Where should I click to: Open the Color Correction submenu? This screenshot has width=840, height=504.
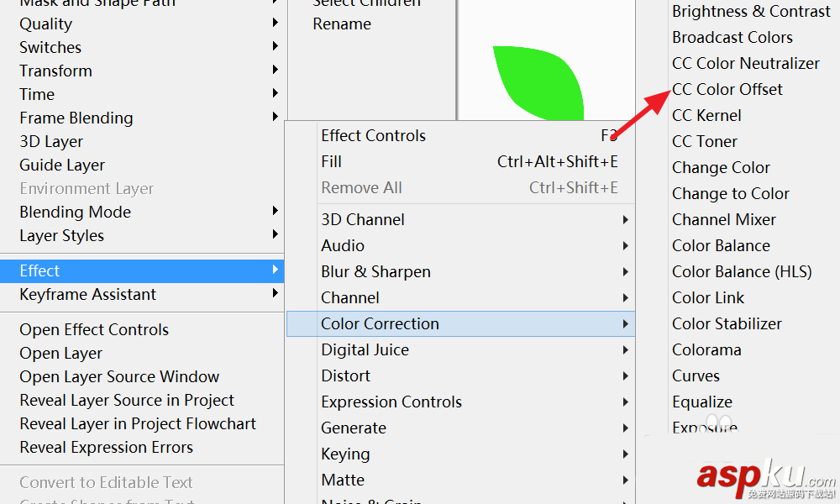[380, 323]
